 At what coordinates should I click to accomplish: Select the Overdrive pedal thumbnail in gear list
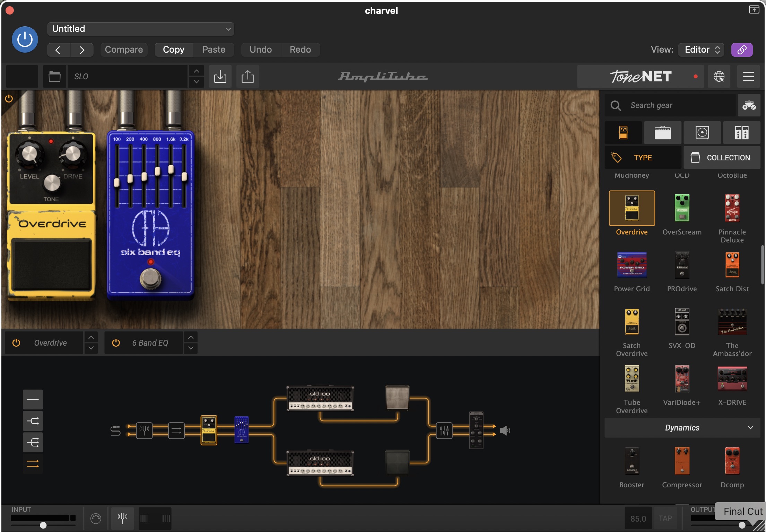click(x=632, y=208)
